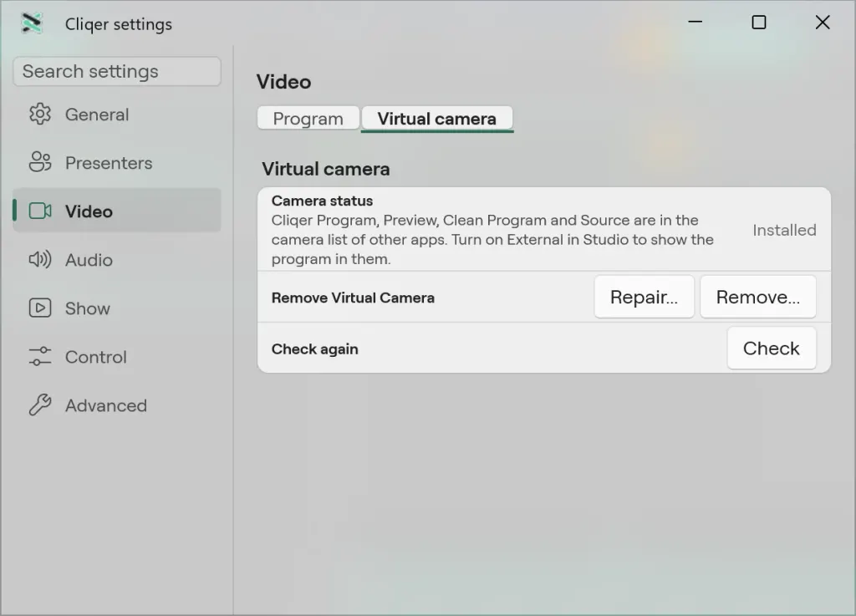856x616 pixels.
Task: Open the General settings section
Action: [117, 115]
